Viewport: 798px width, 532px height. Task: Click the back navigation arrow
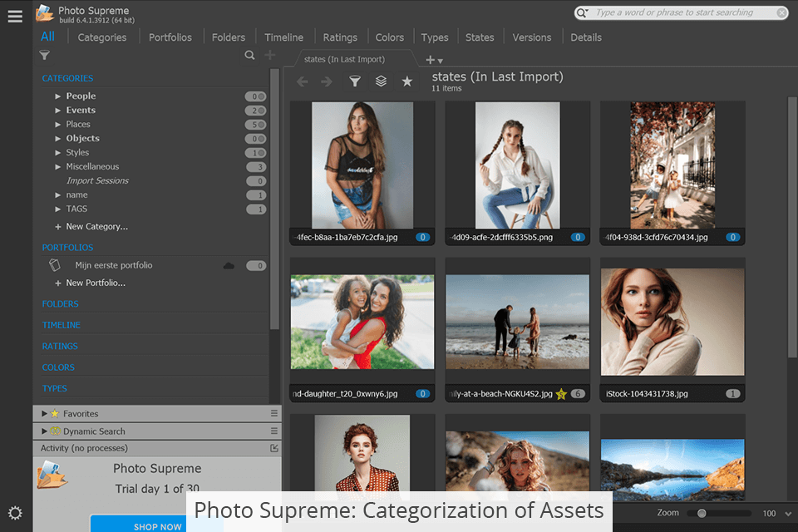pos(303,81)
